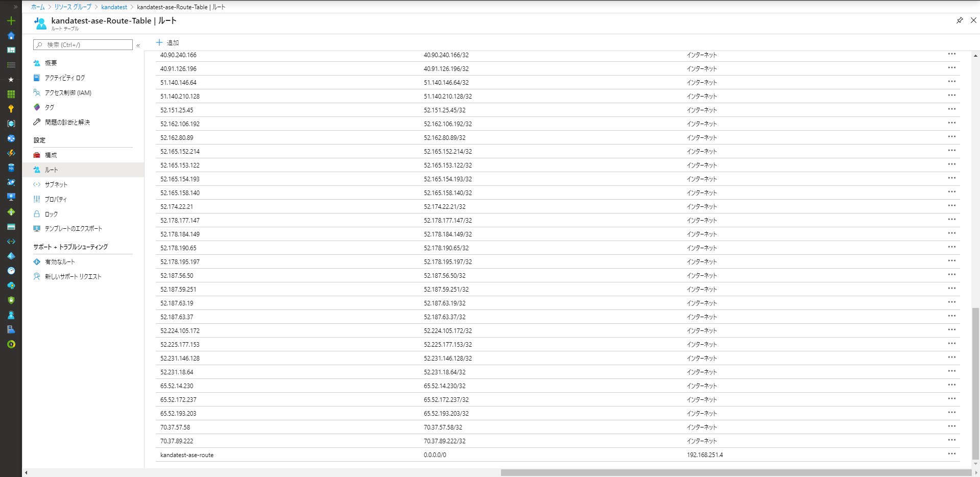Collapse the resource menu with double chevron
Screen dimensions: 980x477
tap(138, 45)
